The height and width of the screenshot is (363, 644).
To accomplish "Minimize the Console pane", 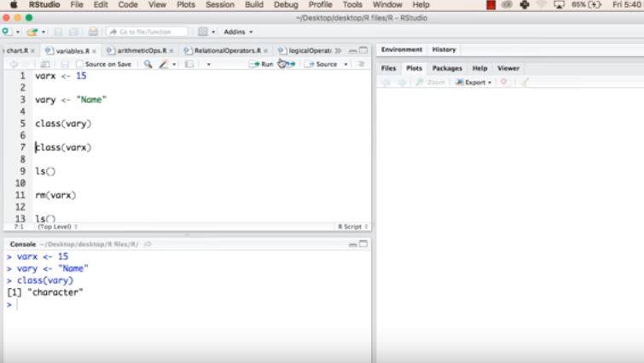I will point(352,245).
